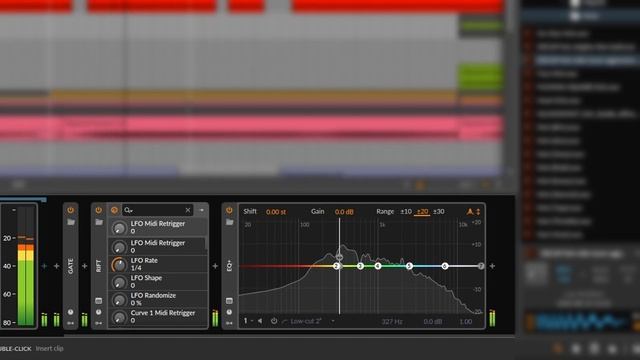Viewport: 640px width, 360px height.
Task: Select EQ band node 2
Action: pos(336,266)
